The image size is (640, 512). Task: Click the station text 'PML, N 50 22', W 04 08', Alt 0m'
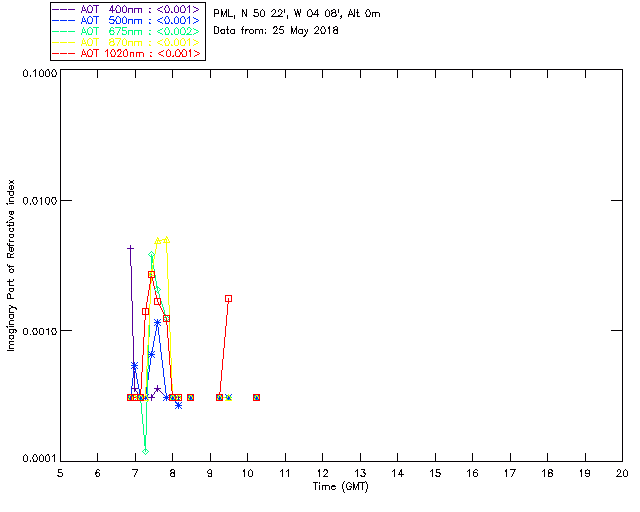point(297,14)
